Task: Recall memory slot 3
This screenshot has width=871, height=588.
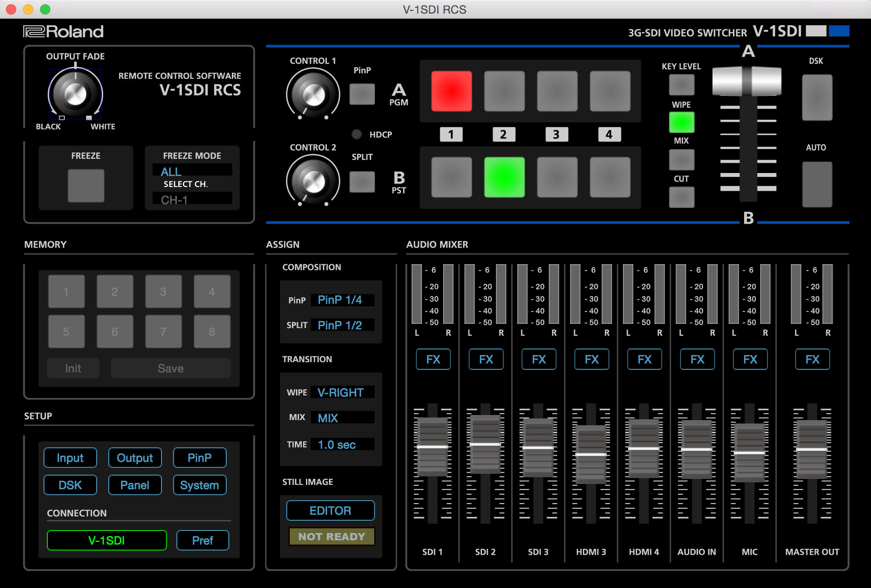Action: pyautogui.click(x=163, y=291)
